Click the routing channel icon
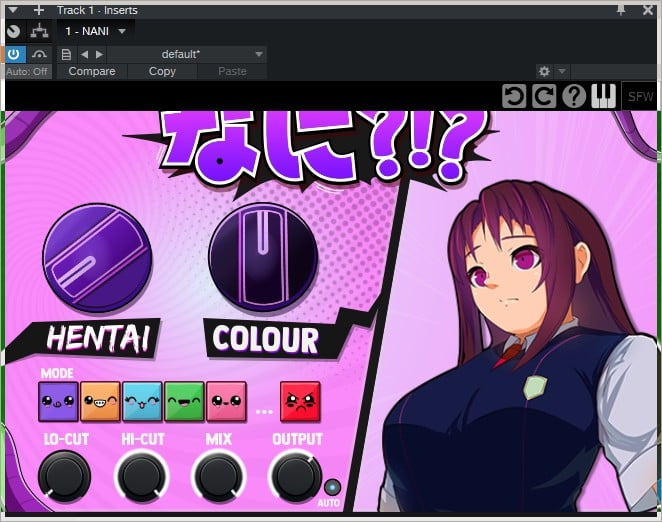 pyautogui.click(x=39, y=31)
